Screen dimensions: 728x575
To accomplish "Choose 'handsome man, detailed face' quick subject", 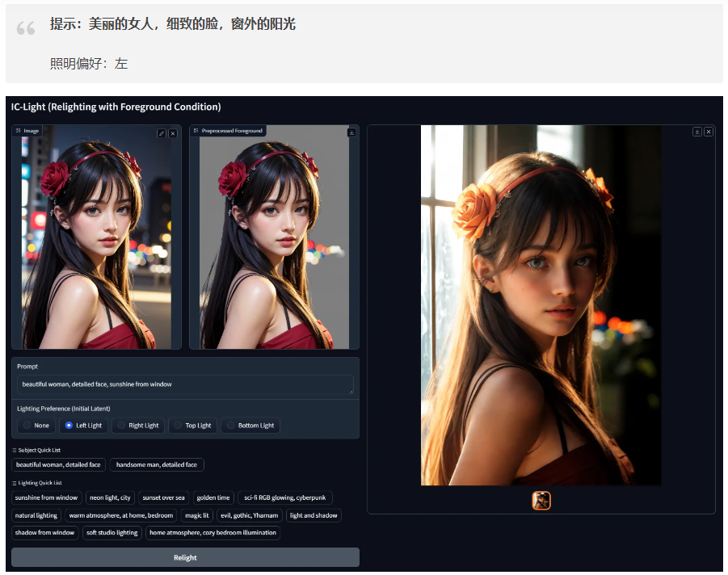I will (157, 465).
